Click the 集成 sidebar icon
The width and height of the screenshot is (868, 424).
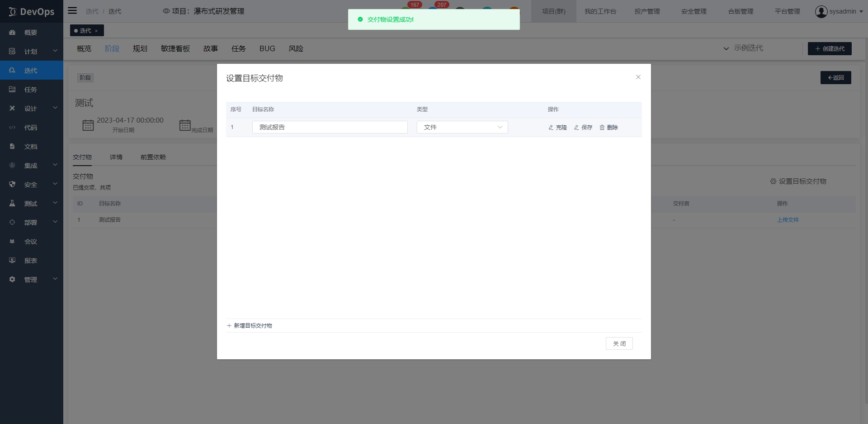click(x=12, y=166)
